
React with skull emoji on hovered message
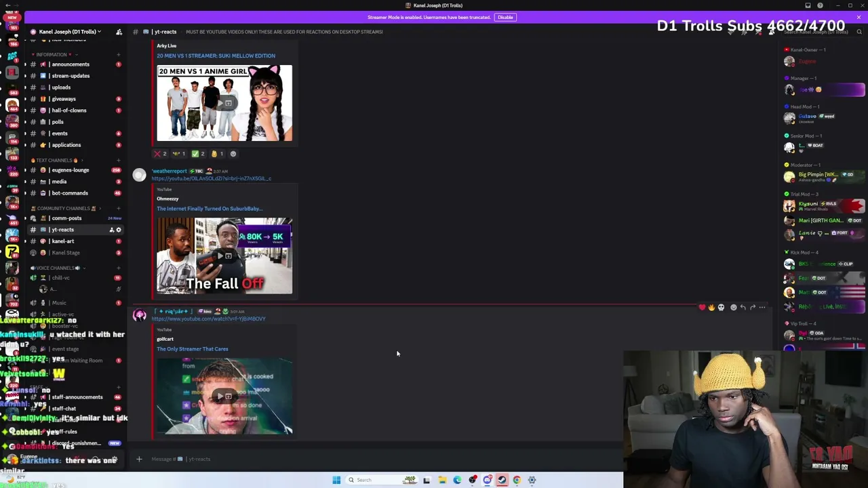pyautogui.click(x=721, y=308)
